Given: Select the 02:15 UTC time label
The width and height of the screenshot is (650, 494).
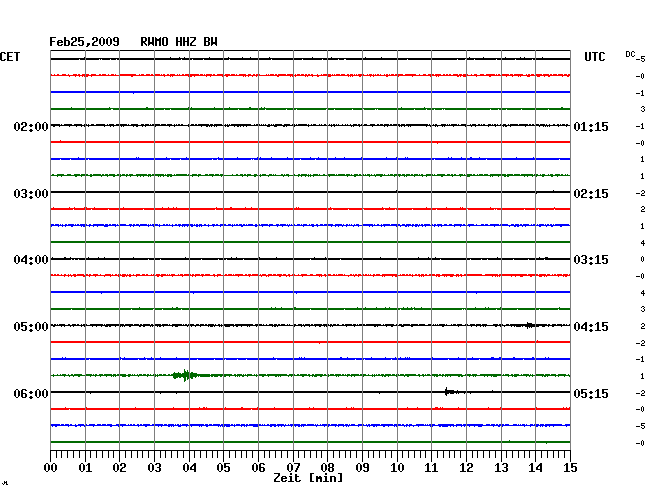Looking at the screenshot, I should pyautogui.click(x=591, y=194).
